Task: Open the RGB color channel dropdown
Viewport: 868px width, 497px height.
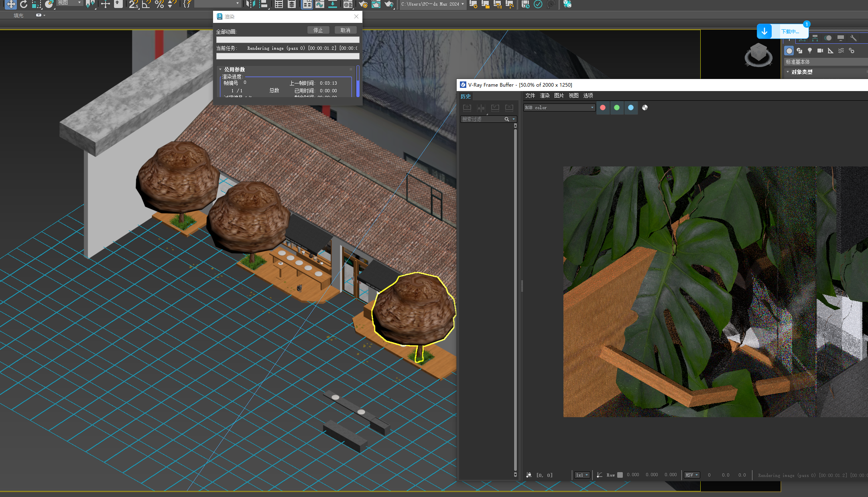Action: pyautogui.click(x=559, y=108)
